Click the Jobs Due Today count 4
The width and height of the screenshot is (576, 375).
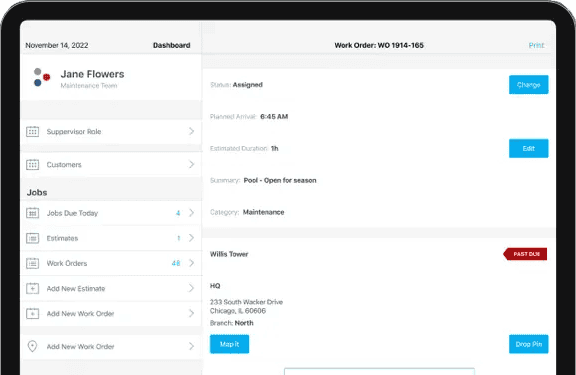coord(178,213)
